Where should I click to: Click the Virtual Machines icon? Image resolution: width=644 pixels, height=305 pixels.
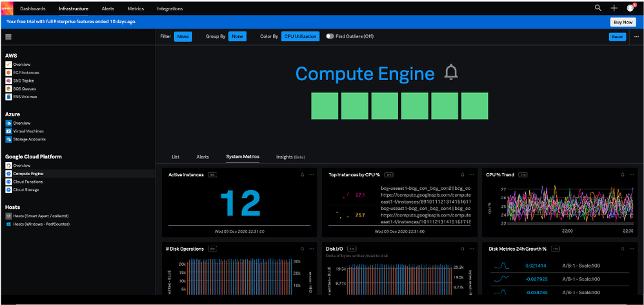8,131
